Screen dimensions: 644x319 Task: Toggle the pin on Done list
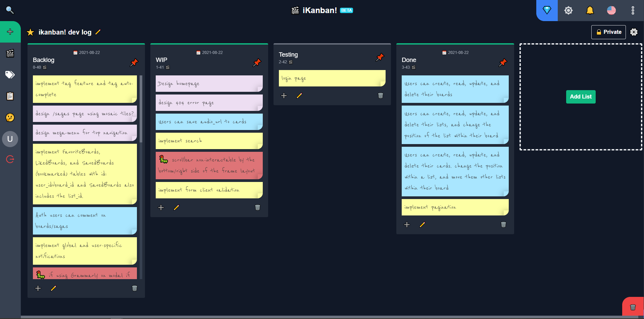(503, 62)
